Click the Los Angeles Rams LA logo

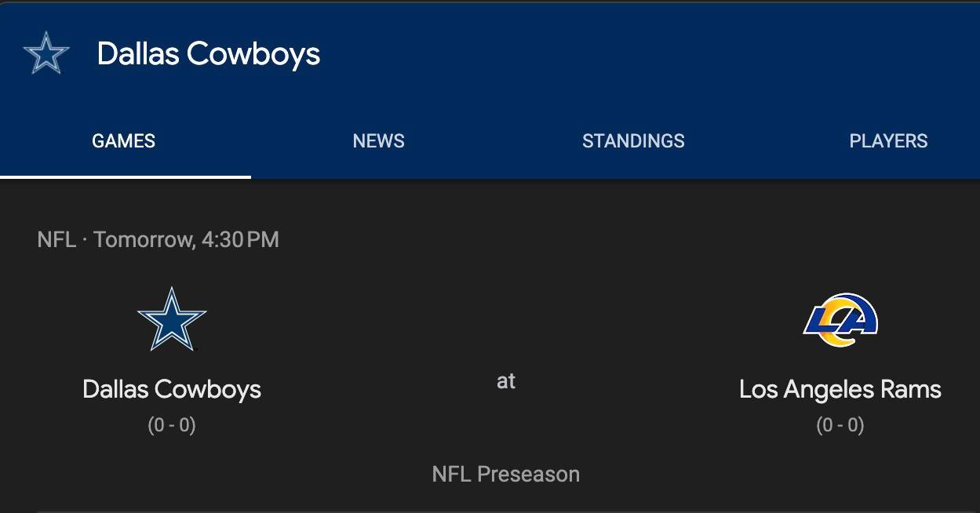click(x=840, y=319)
